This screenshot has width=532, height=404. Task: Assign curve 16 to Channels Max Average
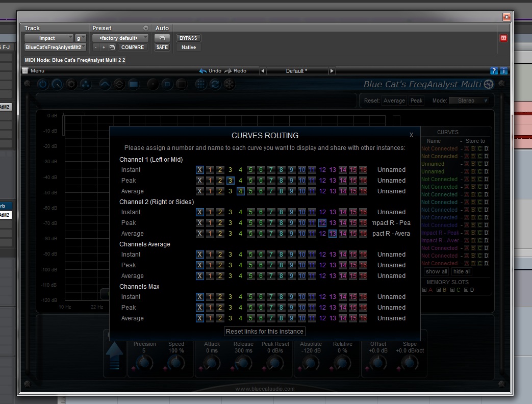point(363,318)
